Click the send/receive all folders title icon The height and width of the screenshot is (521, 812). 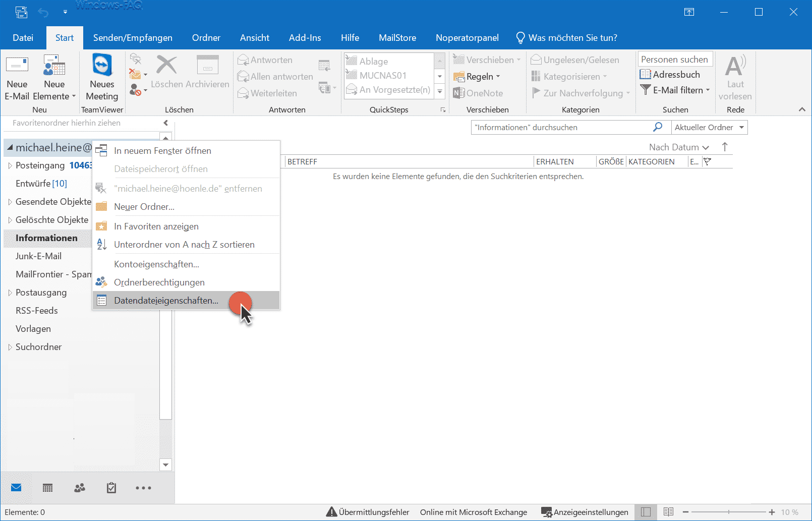pyautogui.click(x=21, y=12)
